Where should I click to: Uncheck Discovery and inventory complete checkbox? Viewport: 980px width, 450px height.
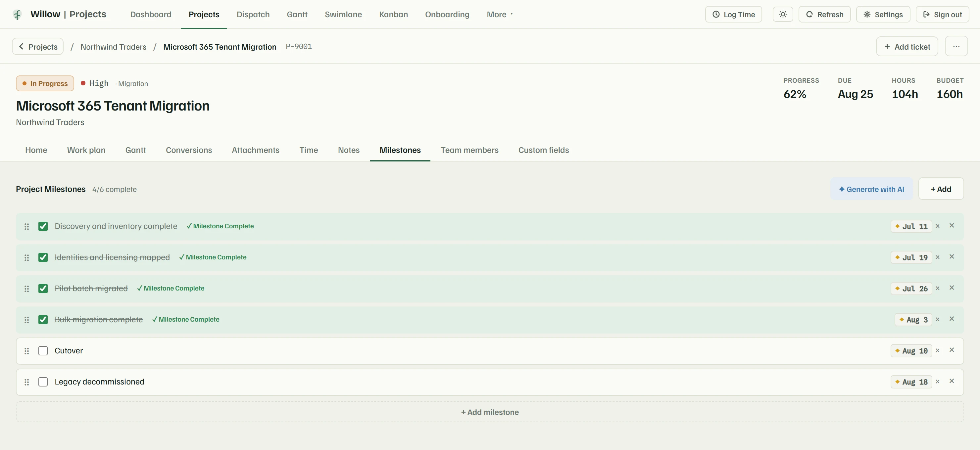coord(43,227)
